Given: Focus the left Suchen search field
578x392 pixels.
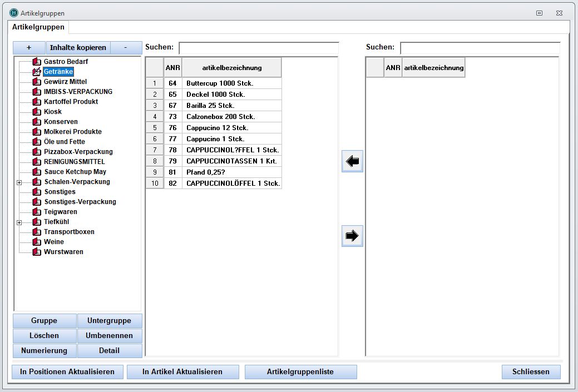Looking at the screenshot, I should (x=259, y=48).
